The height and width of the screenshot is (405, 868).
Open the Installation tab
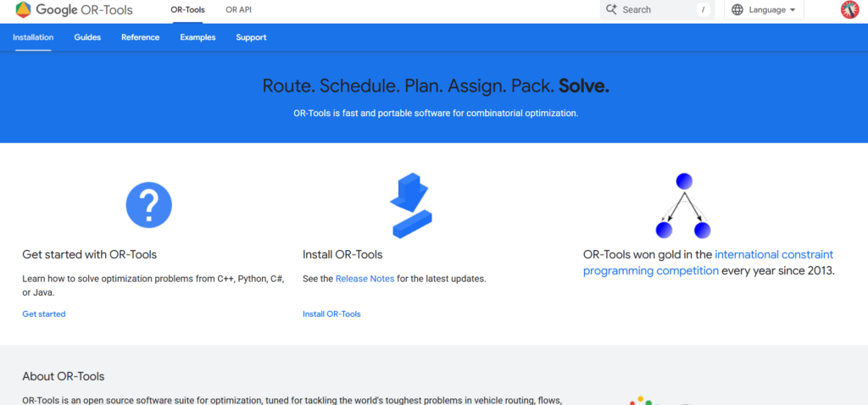[33, 37]
